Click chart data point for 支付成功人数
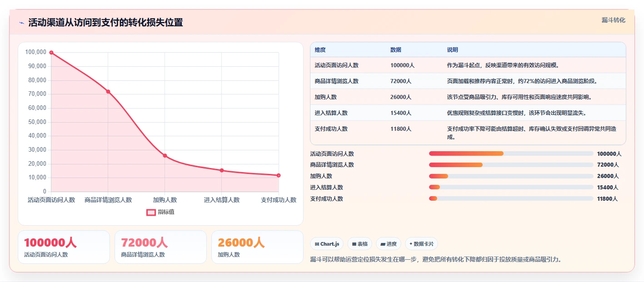This screenshot has width=644, height=282. coord(279,175)
